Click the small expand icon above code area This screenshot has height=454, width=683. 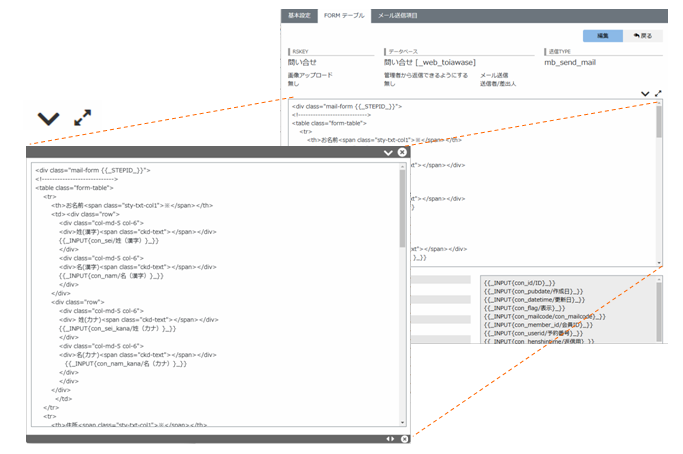(658, 93)
